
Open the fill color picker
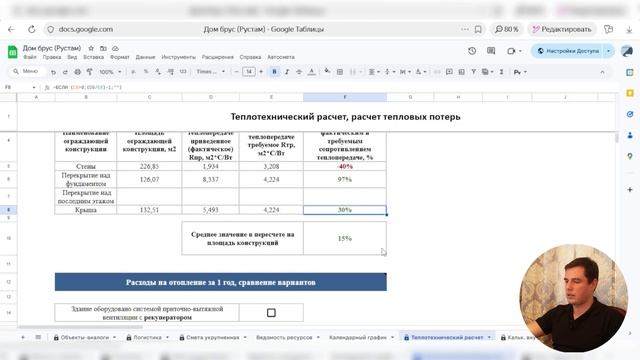click(327, 72)
